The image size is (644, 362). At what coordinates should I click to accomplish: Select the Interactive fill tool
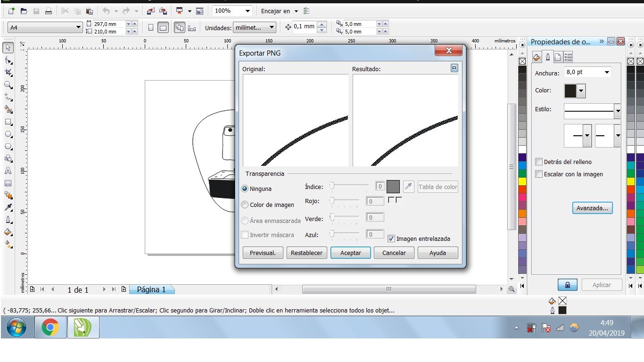pyautogui.click(x=8, y=244)
